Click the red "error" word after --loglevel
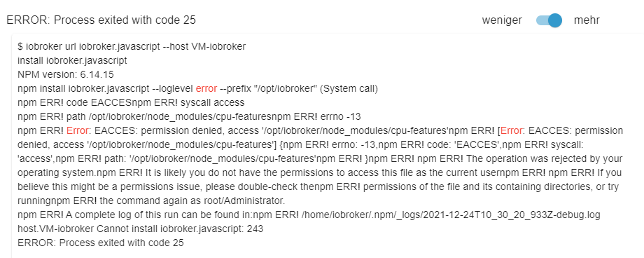The width and height of the screenshot is (644, 258). point(206,88)
